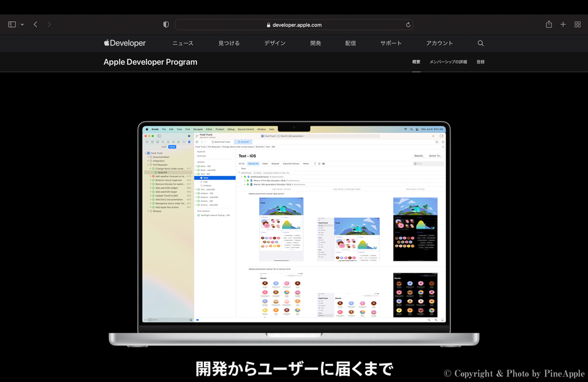Switch to Local in Xcode's navigator toggle
The width and height of the screenshot is (588, 382).
(x=163, y=147)
